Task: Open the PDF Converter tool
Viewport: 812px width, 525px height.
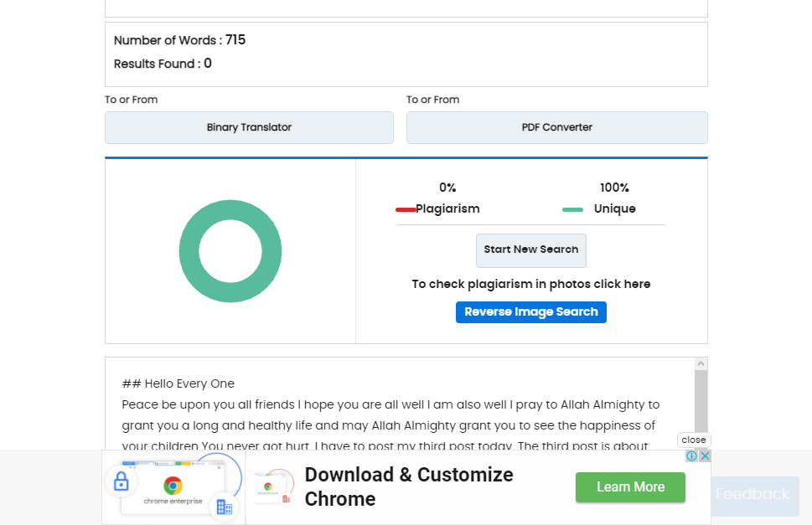Action: pyautogui.click(x=556, y=127)
